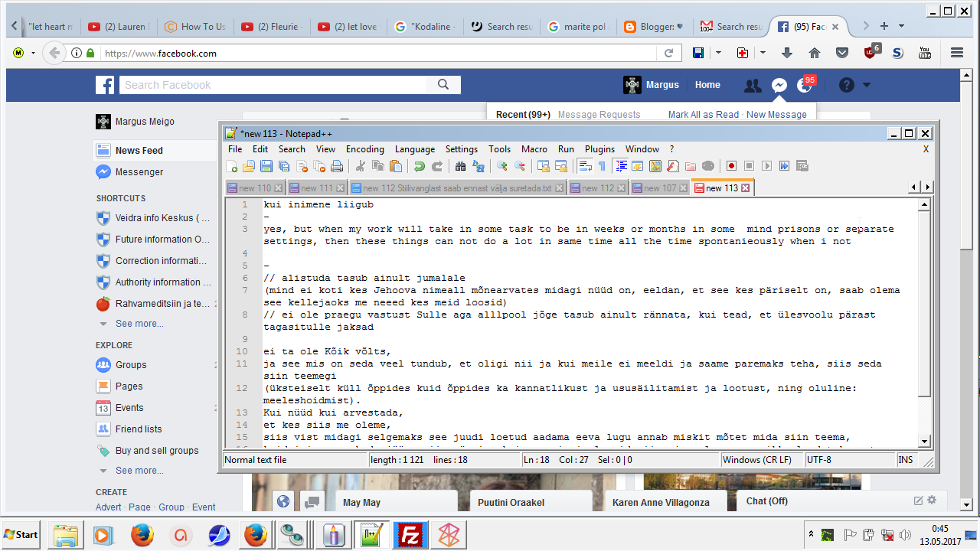
Task: Open Message Requests in Facebook messages panel
Action: point(599,115)
